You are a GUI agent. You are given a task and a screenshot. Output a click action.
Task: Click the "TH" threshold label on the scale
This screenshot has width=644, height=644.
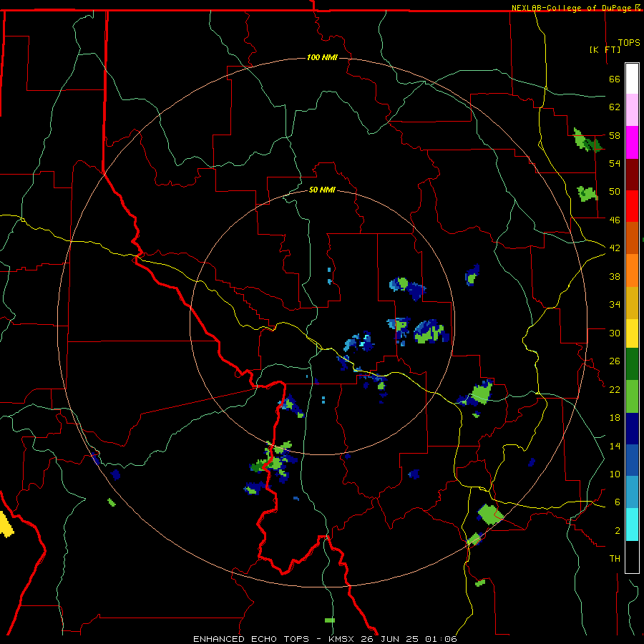point(615,558)
